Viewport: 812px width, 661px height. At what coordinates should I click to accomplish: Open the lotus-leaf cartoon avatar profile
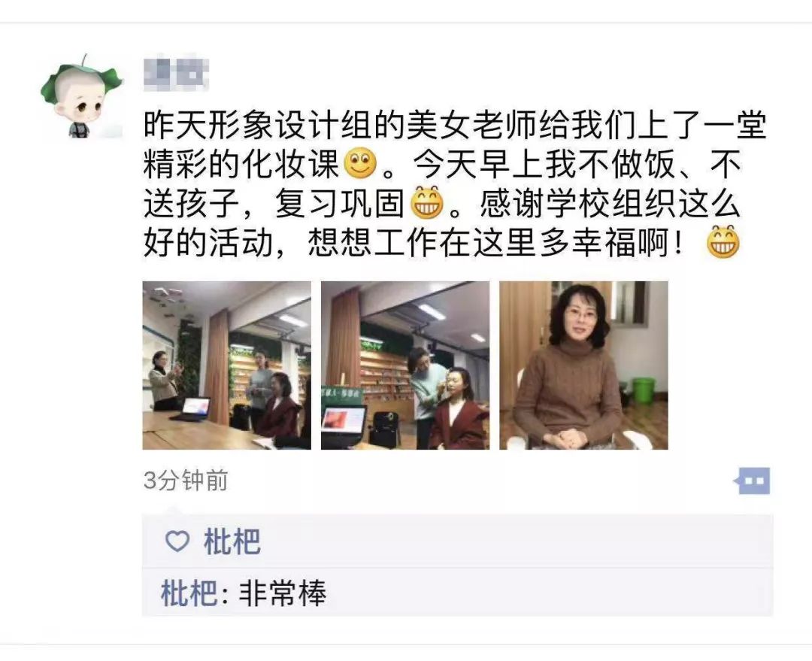[82, 96]
